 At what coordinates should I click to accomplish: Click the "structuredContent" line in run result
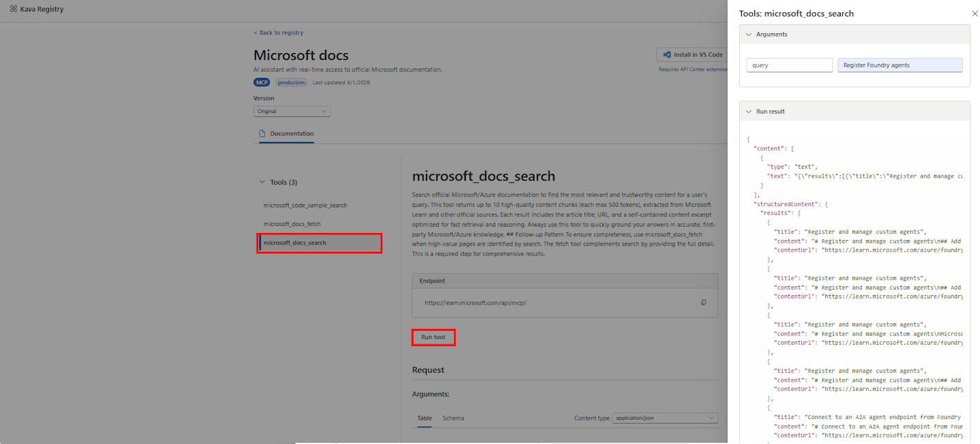pos(790,204)
